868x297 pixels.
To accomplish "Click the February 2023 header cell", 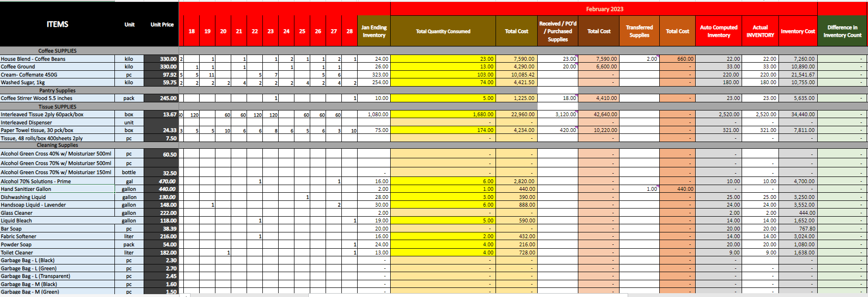I will pos(604,9).
